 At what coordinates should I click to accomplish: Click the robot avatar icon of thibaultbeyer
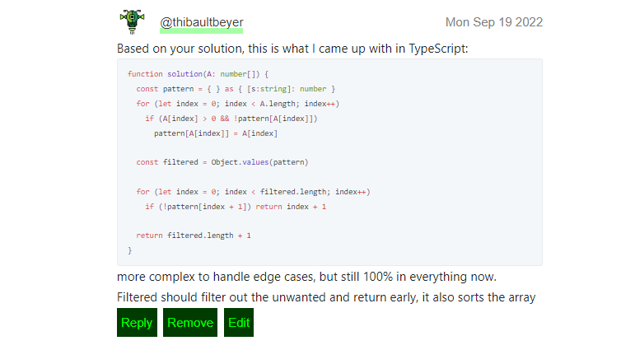(132, 22)
